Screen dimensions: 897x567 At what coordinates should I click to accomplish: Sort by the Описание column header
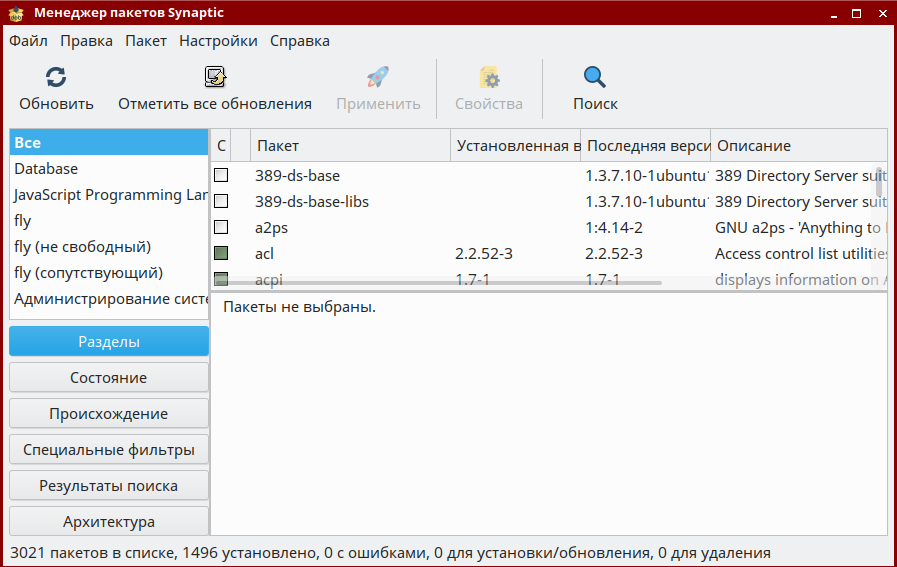pyautogui.click(x=799, y=146)
